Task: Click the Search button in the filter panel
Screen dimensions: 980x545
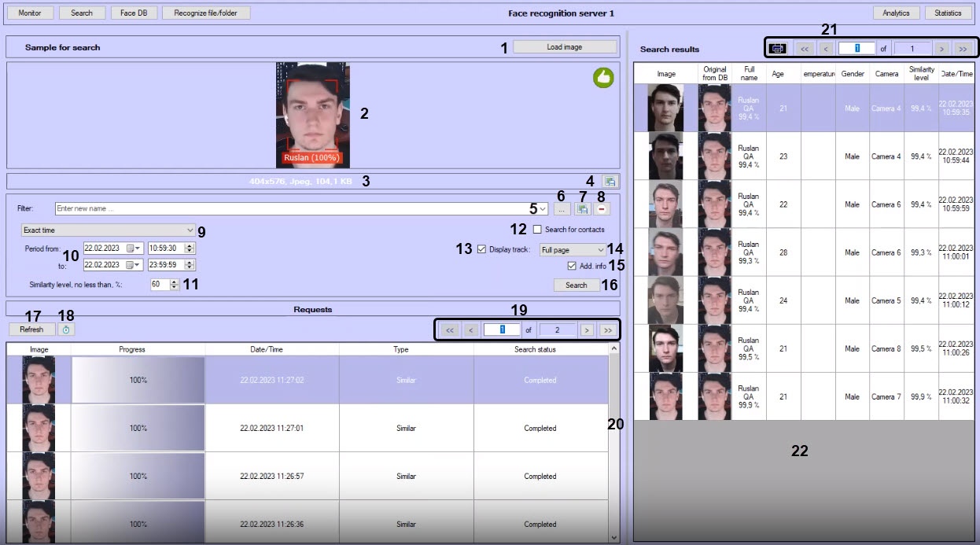Action: (x=577, y=285)
